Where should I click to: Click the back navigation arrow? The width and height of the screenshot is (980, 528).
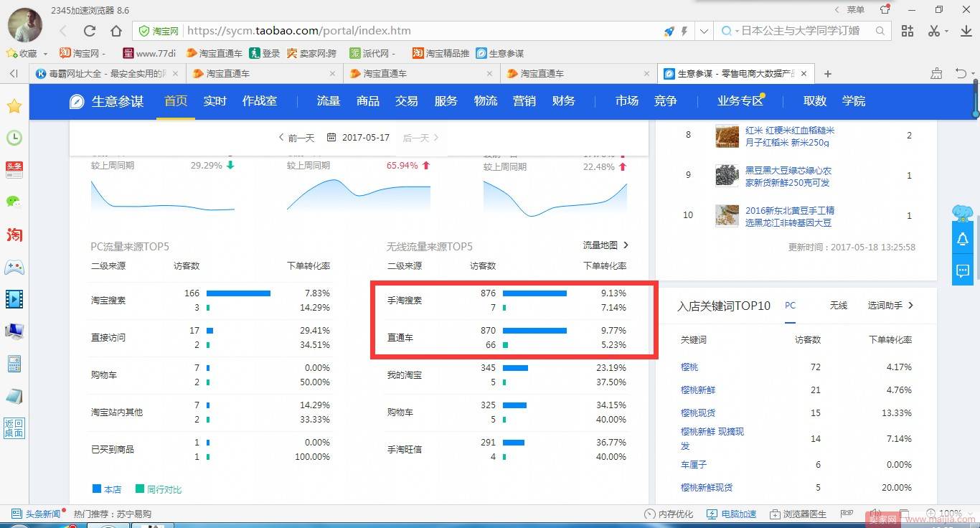click(x=63, y=31)
